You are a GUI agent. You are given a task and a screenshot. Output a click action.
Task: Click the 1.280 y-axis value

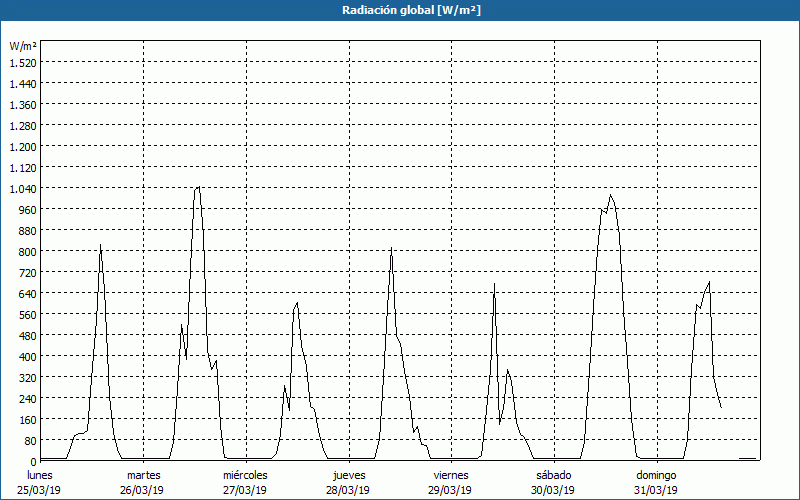(23, 126)
